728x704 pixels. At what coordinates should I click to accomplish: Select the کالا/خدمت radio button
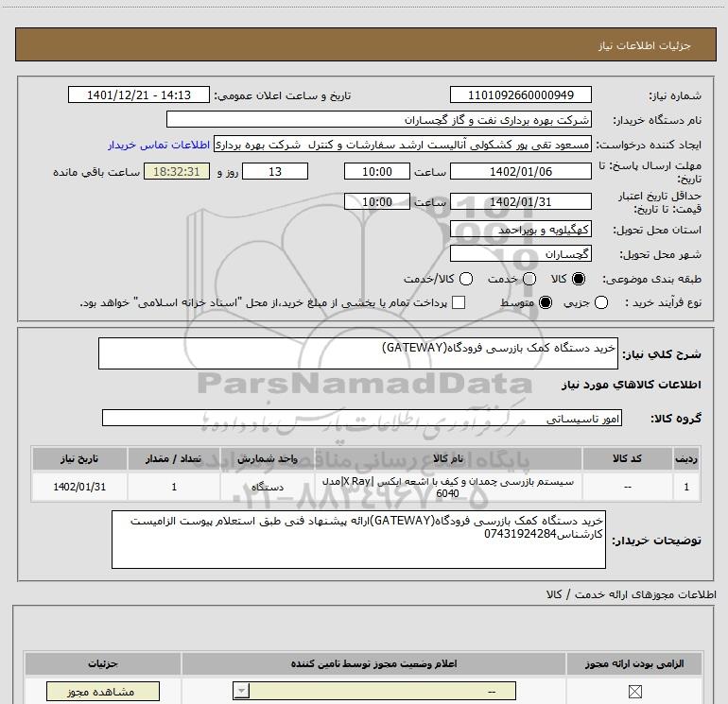(x=466, y=279)
